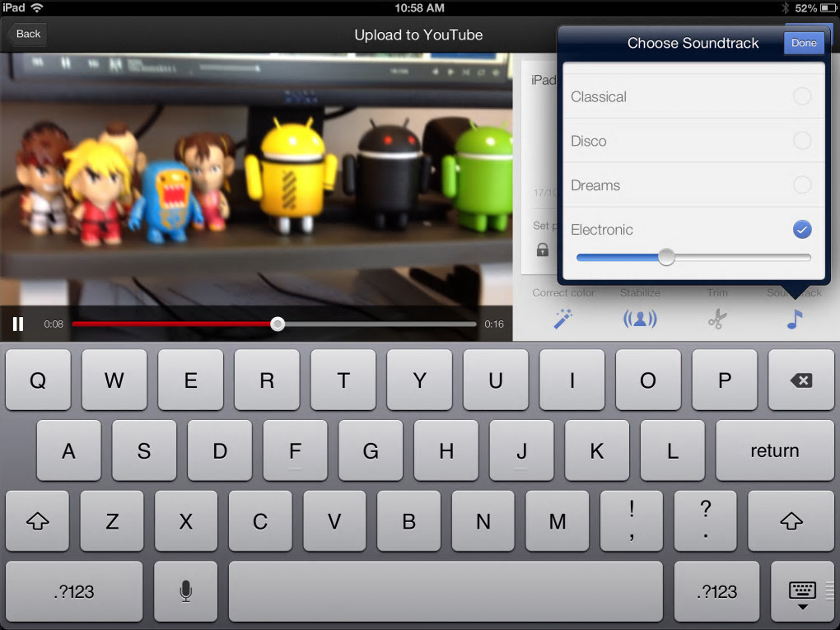Tap the lock privacy icon

542,250
